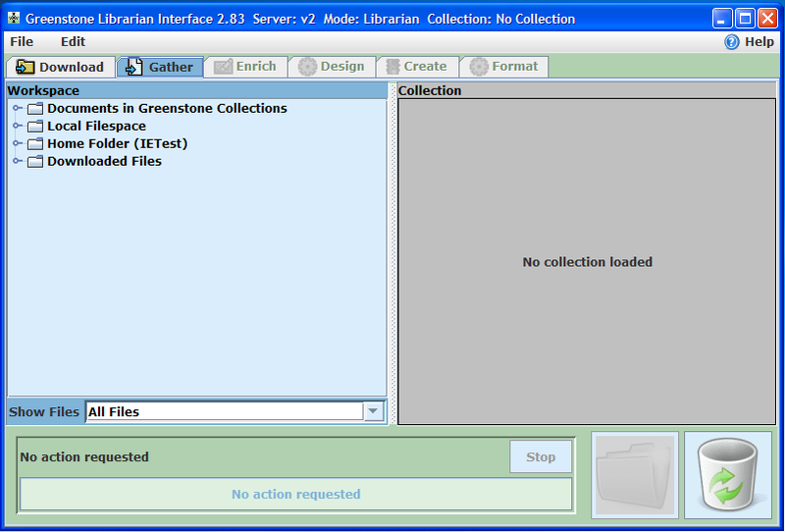Open the File menu
The width and height of the screenshot is (785, 532).
click(x=22, y=42)
